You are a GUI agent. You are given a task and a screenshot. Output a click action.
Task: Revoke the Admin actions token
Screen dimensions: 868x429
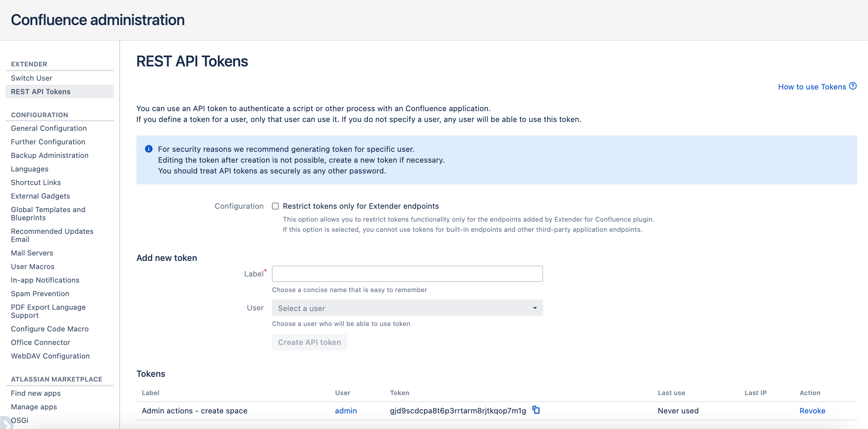tap(812, 411)
